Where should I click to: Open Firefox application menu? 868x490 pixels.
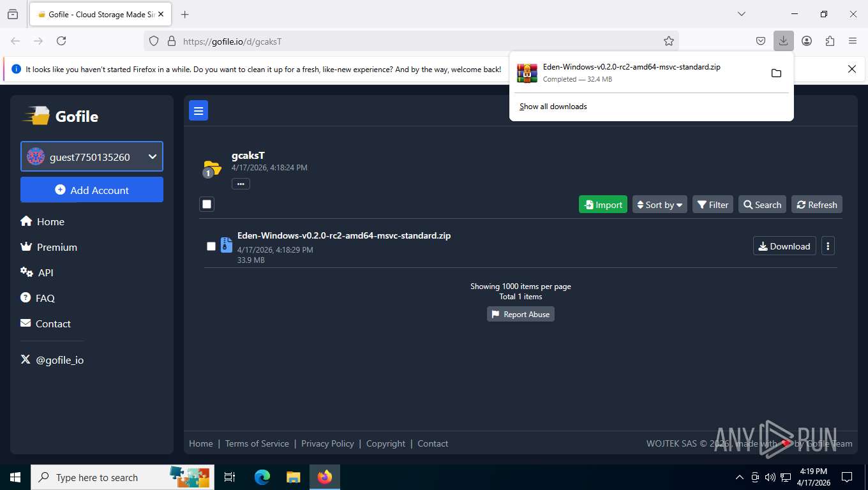(852, 41)
